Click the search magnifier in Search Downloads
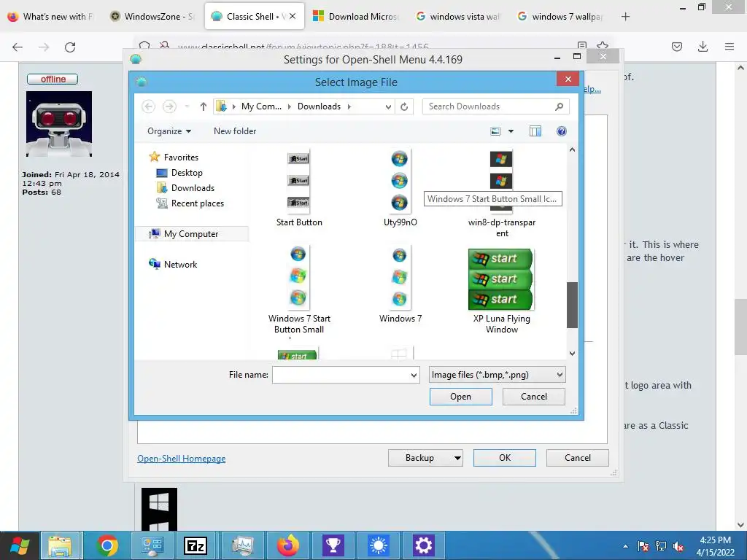Viewport: 747px width, 560px height. 560,106
